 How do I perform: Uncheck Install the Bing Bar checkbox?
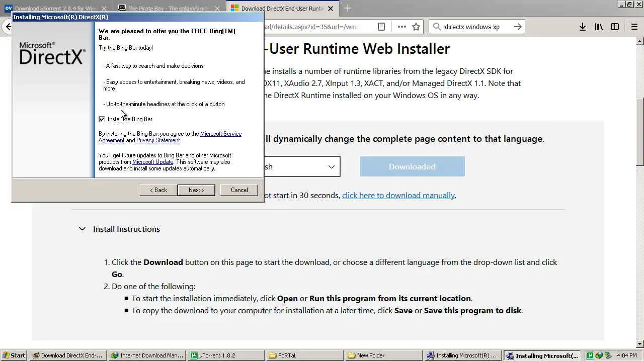[102, 119]
